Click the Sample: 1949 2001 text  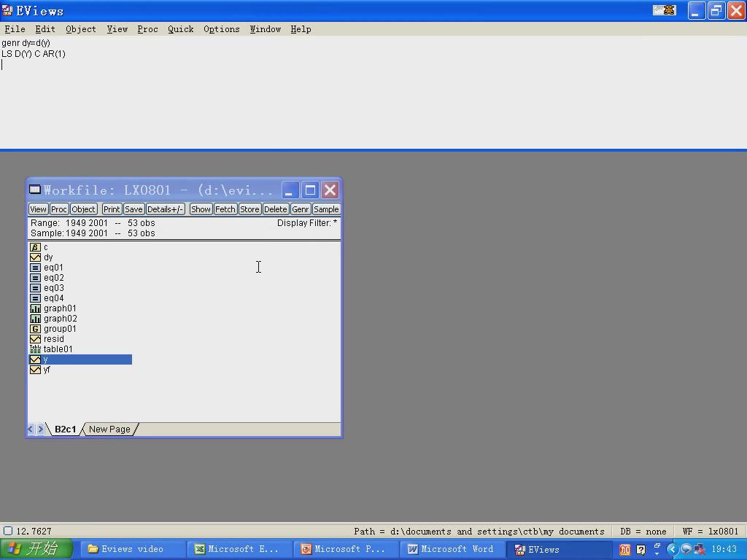click(x=69, y=233)
